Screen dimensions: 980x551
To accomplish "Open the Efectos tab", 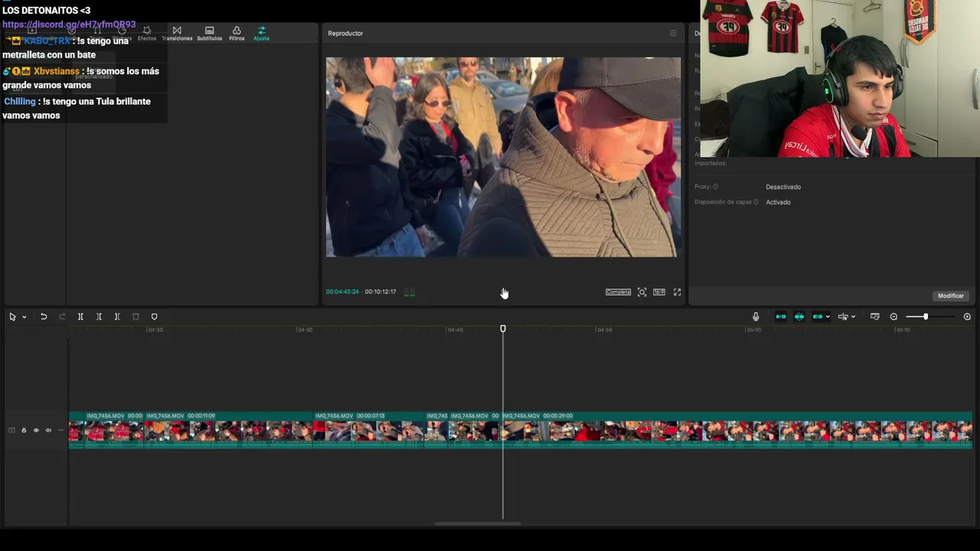I will click(x=147, y=34).
